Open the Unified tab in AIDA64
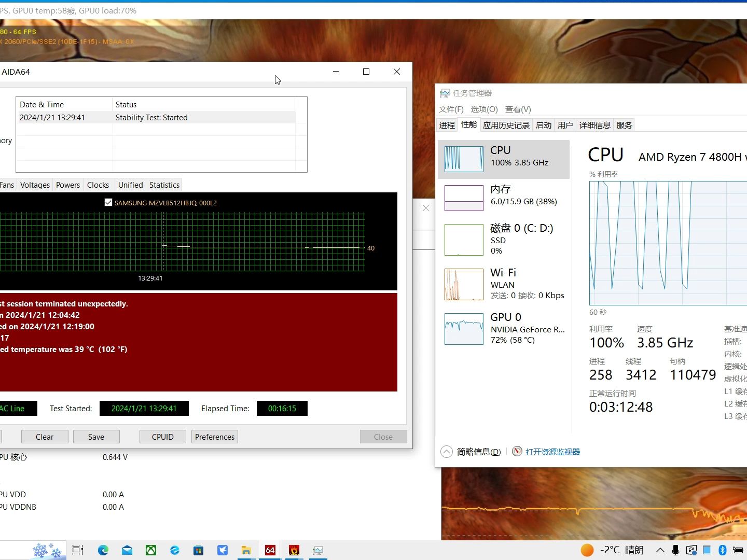The image size is (747, 560). (x=130, y=185)
